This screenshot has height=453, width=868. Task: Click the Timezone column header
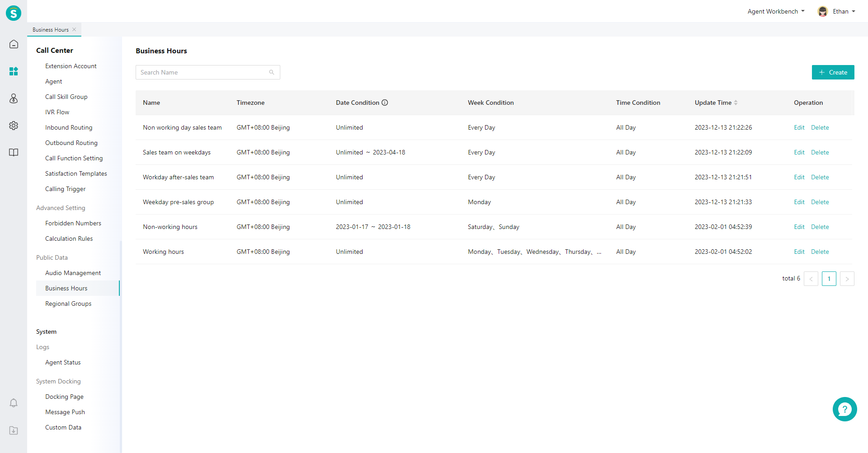[250, 103]
